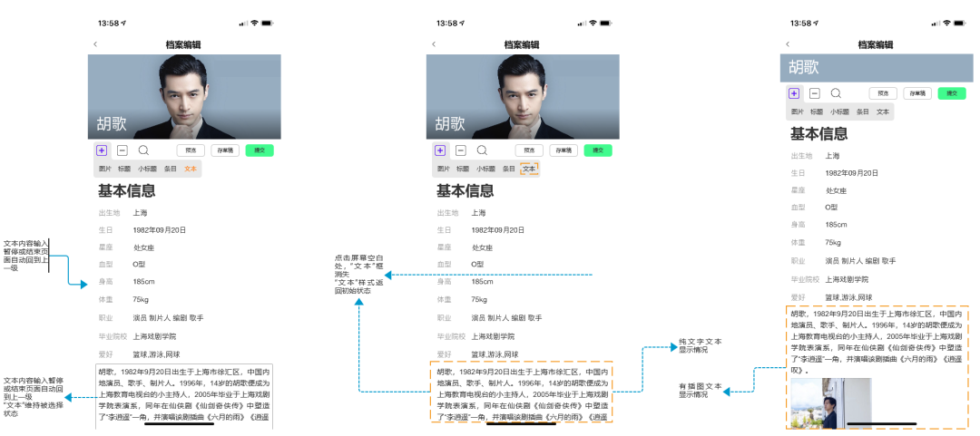This screenshot has height=436, width=980.
Task: Click the biography text box in the left mockup
Action: click(184, 396)
